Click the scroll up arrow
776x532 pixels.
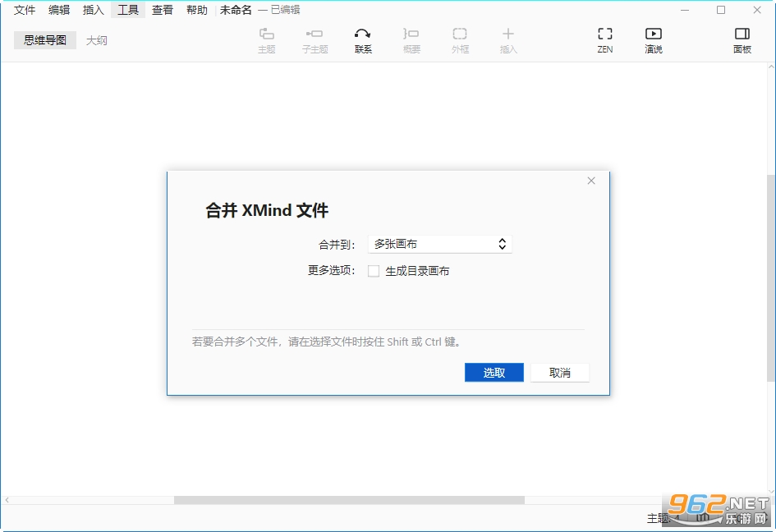[x=771, y=66]
